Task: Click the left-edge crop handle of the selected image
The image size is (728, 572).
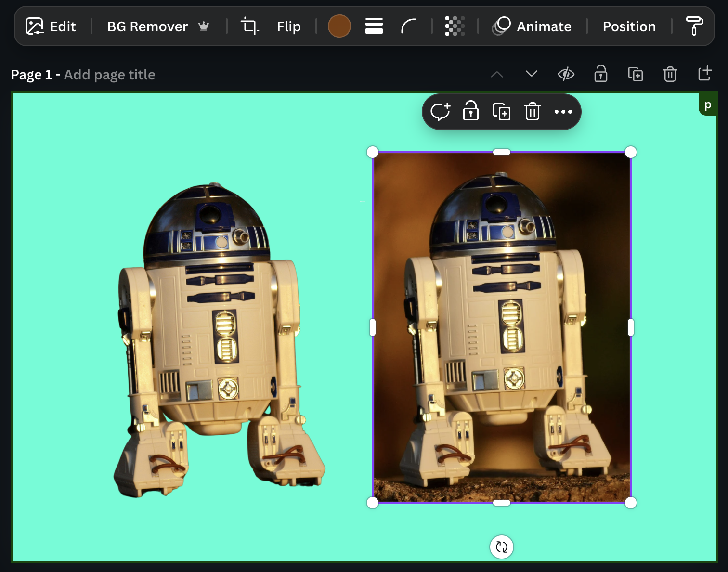Action: tap(373, 327)
